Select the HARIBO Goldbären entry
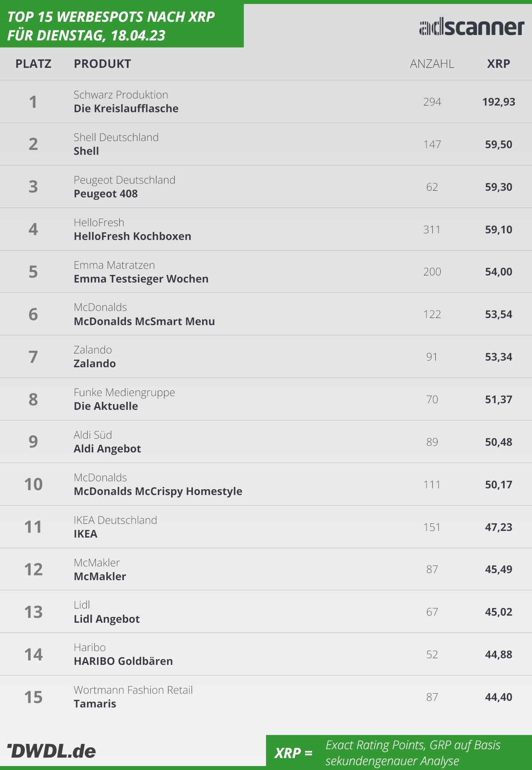Image resolution: width=532 pixels, height=770 pixels. pyautogui.click(x=123, y=661)
